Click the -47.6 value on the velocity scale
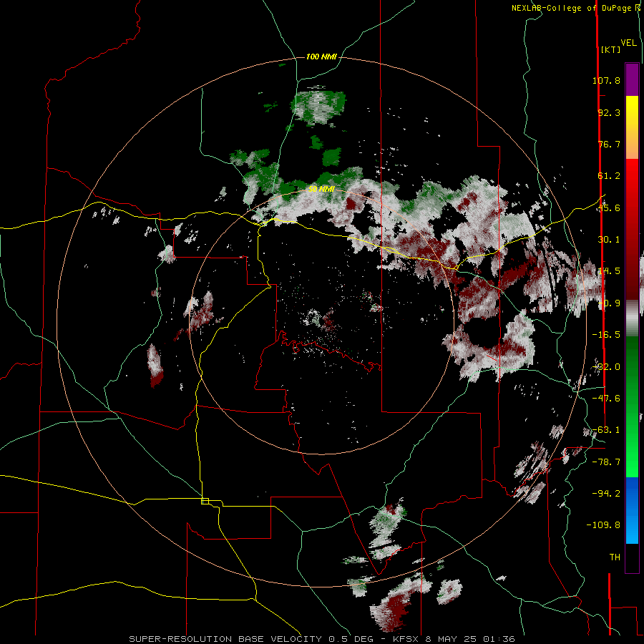The width and height of the screenshot is (644, 644). pyautogui.click(x=606, y=399)
